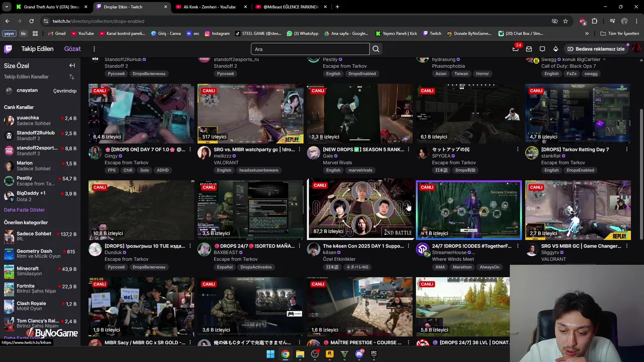Open the Chrome extensions puzzle icon

point(594,21)
